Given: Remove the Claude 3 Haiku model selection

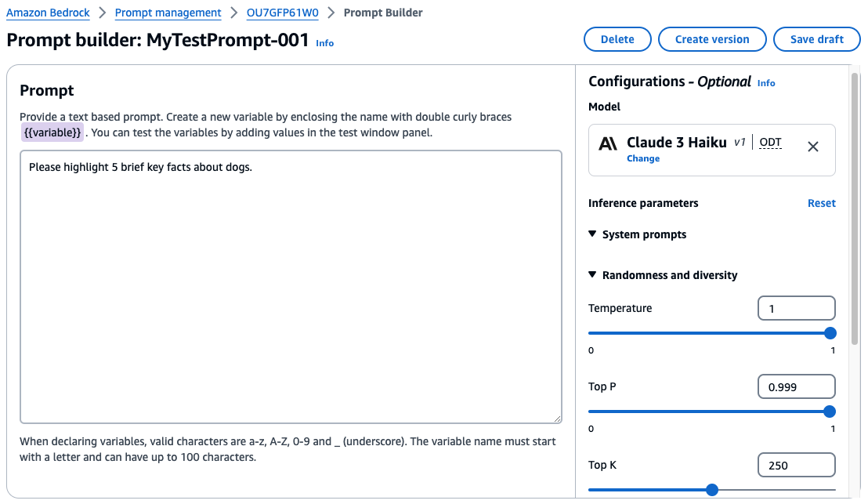Looking at the screenshot, I should click(x=812, y=147).
